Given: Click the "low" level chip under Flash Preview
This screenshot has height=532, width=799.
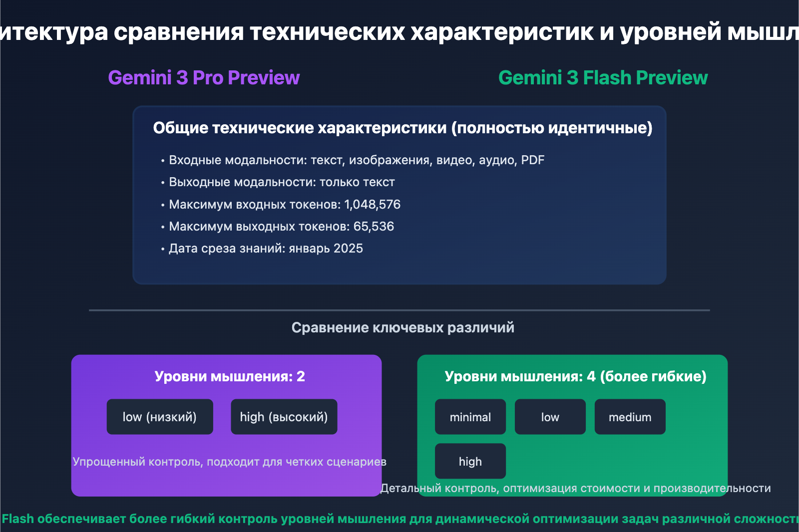Looking at the screenshot, I should 550,416.
